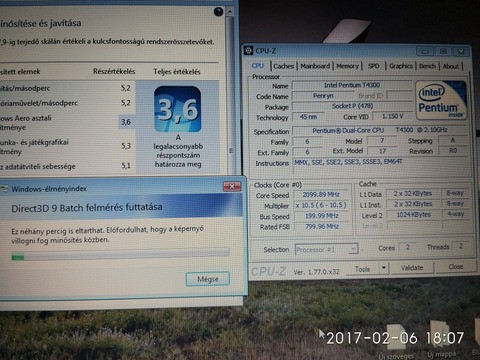Screen dimensions: 480x360
Task: Open the About tab
Action: pyautogui.click(x=451, y=66)
